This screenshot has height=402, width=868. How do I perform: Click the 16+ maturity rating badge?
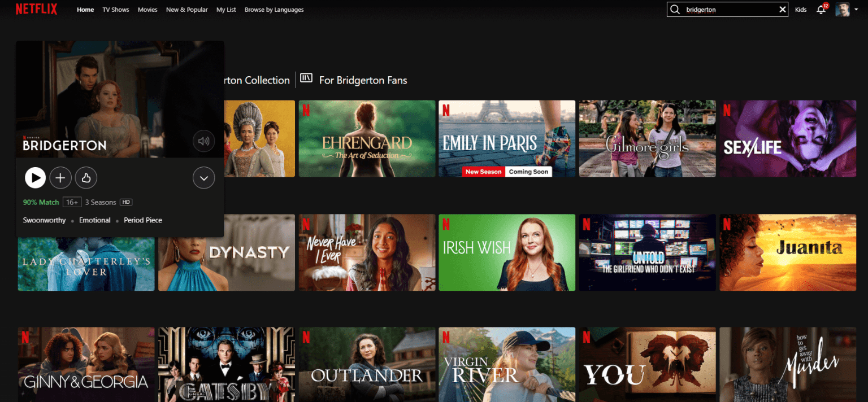point(72,202)
